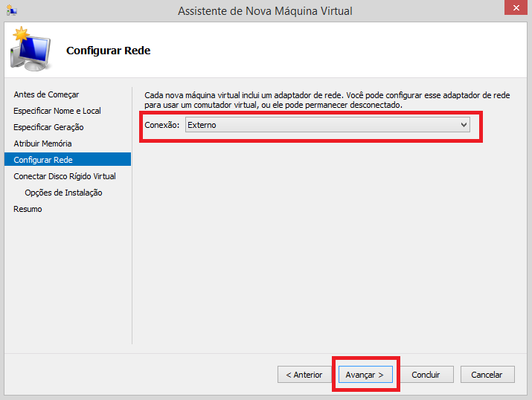Open the Opções de Instalação step
Screen dimensions: 532x400
click(63, 193)
